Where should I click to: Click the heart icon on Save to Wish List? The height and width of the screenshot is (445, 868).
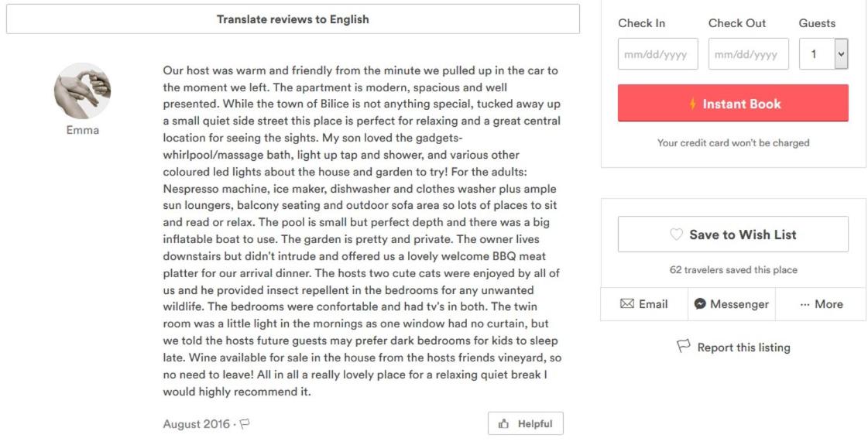[x=677, y=234]
